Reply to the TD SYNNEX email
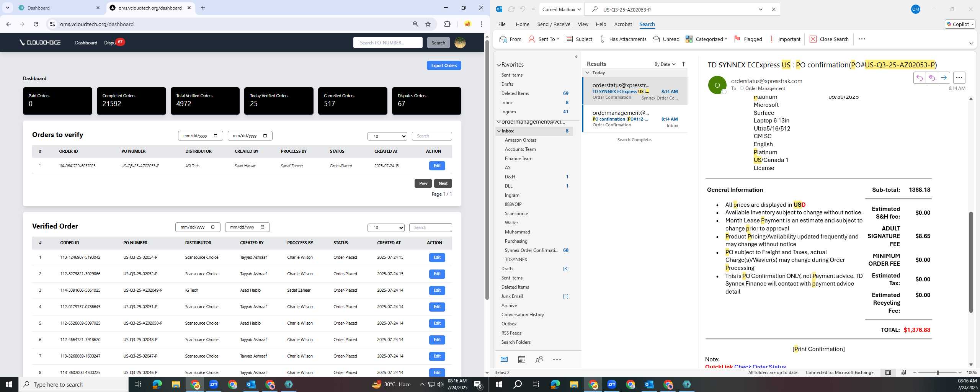980x392 pixels. tap(919, 78)
